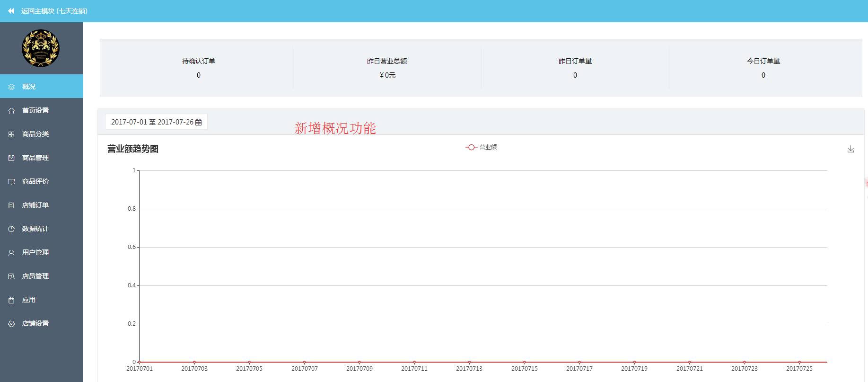Click the 概况 layers icon in the sidebar

11,87
